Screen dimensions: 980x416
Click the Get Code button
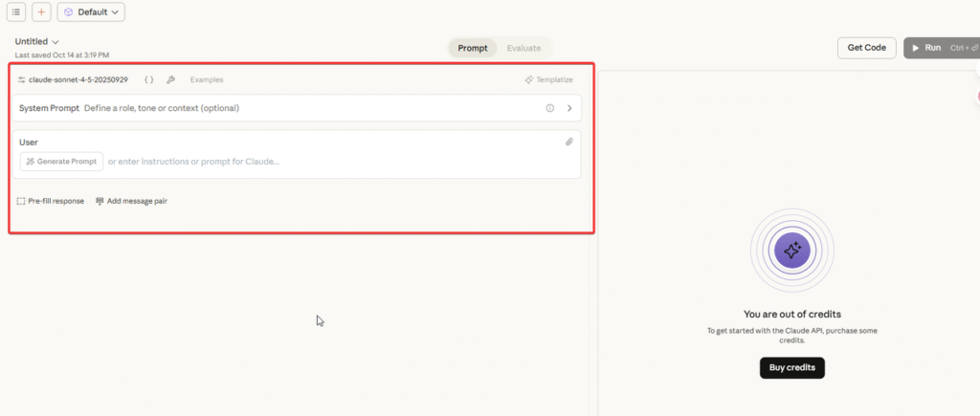tap(866, 48)
